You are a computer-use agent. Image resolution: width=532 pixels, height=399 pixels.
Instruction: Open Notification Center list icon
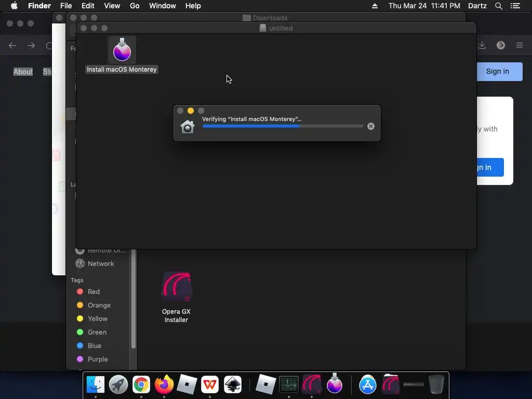[515, 6]
